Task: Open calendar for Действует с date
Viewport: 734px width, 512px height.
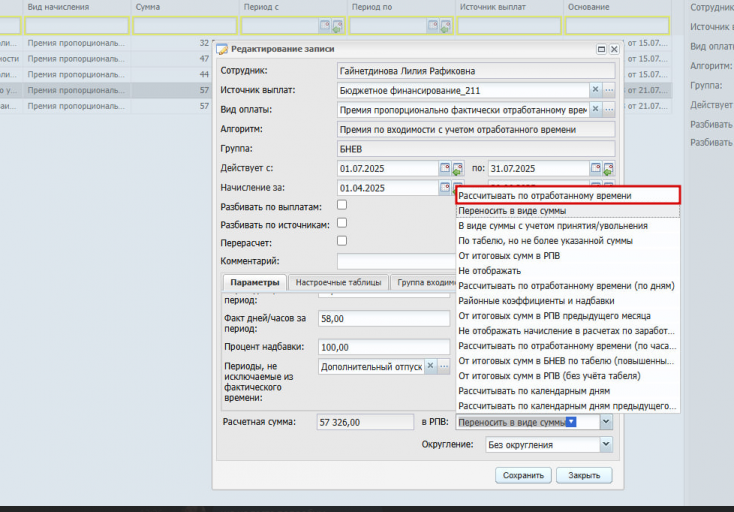Action: 445,168
